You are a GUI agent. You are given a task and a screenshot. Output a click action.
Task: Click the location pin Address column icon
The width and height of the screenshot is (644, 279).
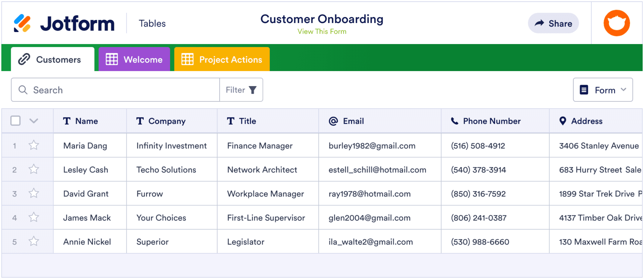pos(562,121)
